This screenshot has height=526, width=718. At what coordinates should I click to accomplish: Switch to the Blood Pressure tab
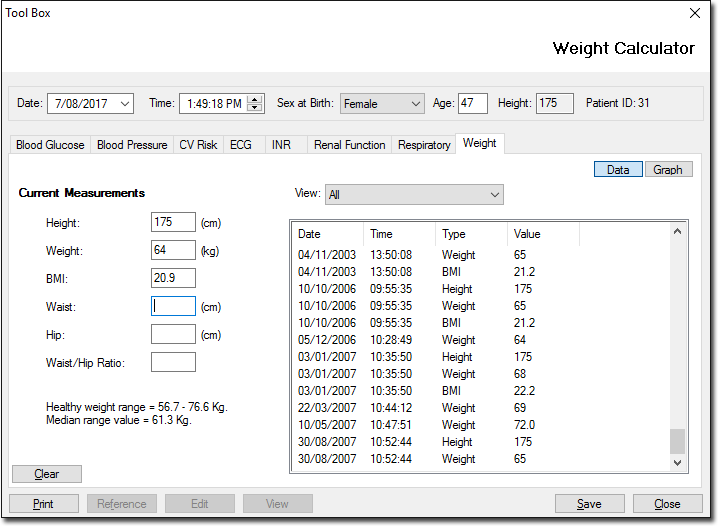pos(132,145)
